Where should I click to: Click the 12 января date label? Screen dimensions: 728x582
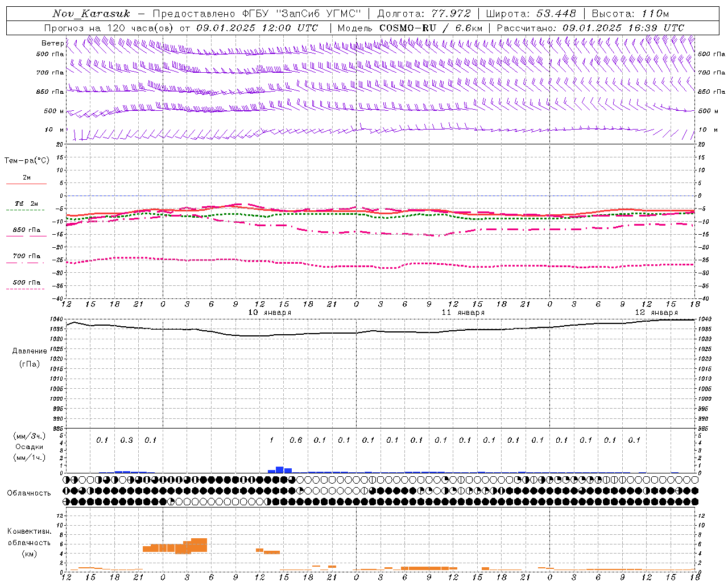tap(656, 313)
